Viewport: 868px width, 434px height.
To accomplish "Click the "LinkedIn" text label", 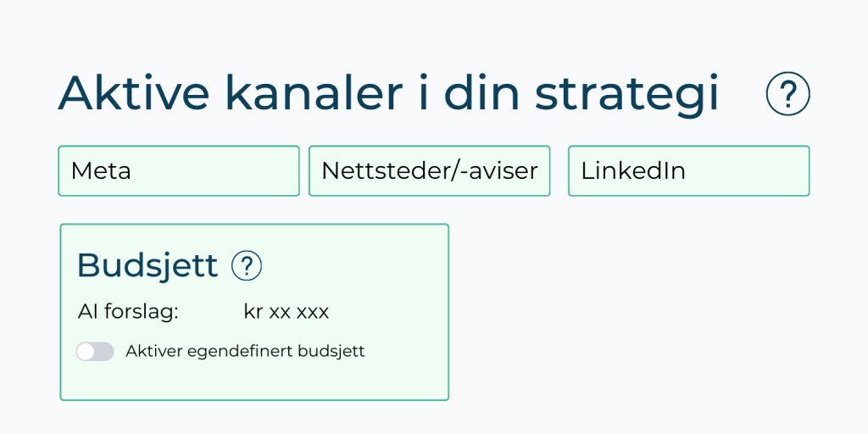I will click(x=633, y=171).
